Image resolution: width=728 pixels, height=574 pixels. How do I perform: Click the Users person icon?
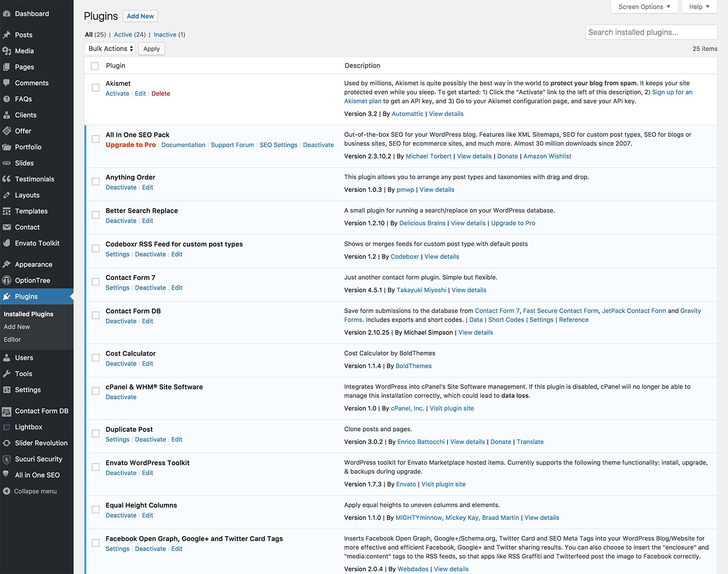pos(7,358)
